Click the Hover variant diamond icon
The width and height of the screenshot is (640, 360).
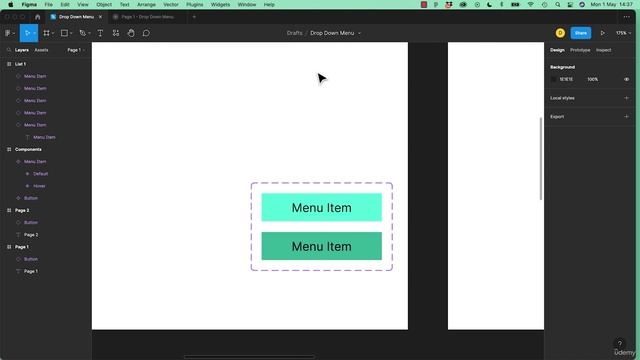coord(27,186)
